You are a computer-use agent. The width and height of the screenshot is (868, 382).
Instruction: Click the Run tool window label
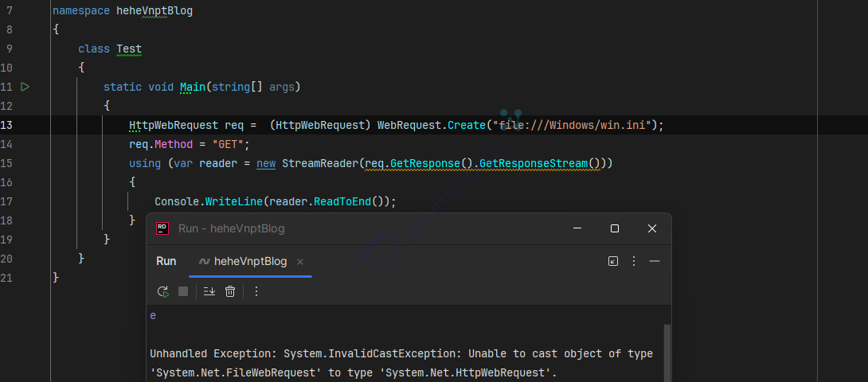(166, 262)
